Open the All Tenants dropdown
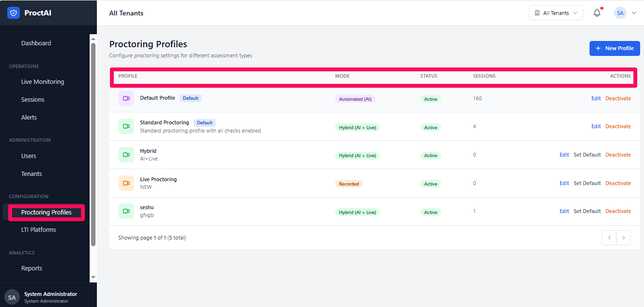This screenshot has width=644, height=307. (556, 13)
